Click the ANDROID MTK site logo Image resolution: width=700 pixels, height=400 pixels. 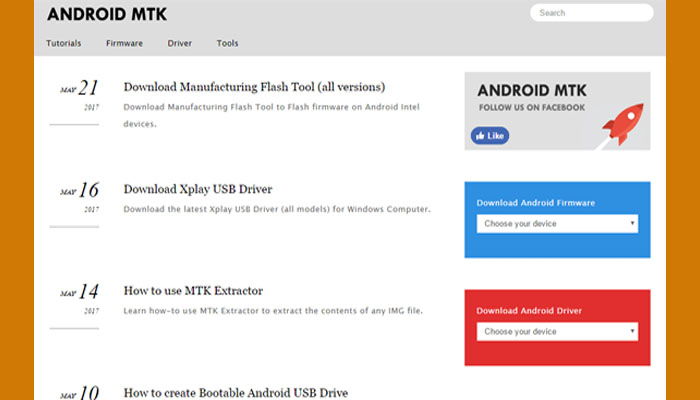(107, 14)
